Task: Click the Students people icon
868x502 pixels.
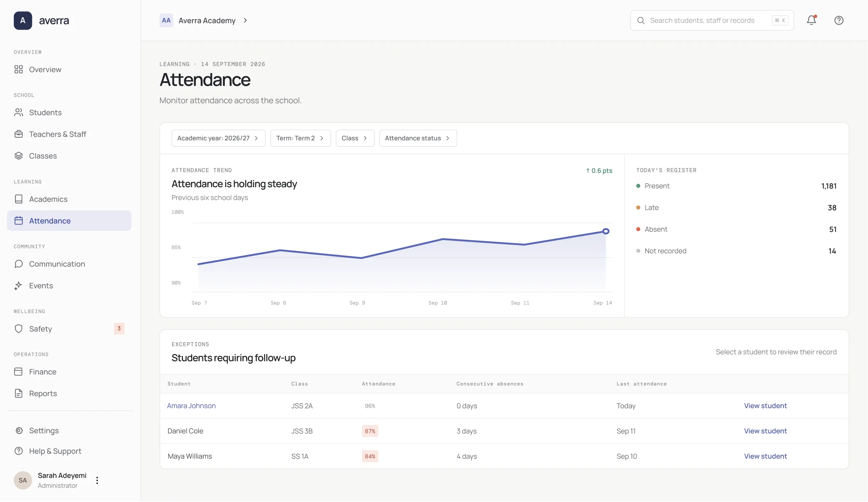Action: click(18, 112)
